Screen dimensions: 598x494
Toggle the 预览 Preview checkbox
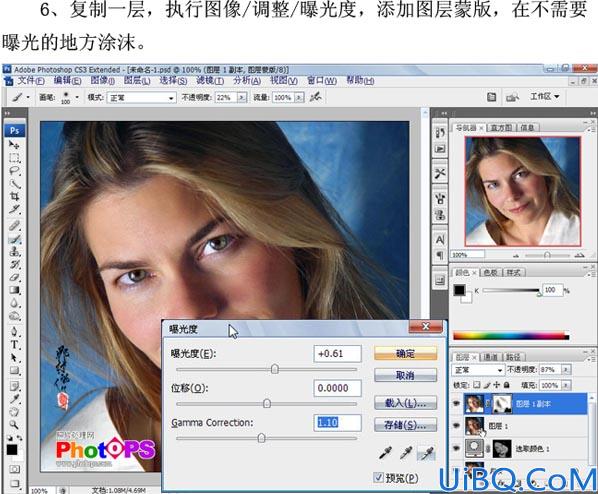tap(378, 477)
